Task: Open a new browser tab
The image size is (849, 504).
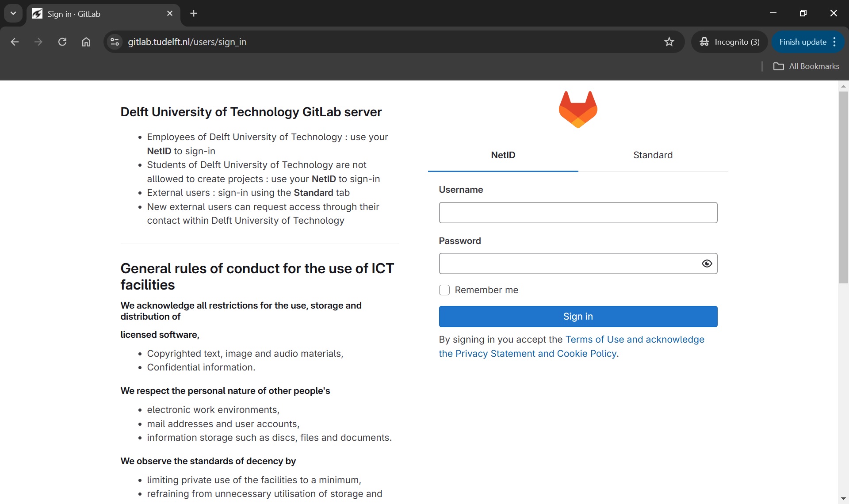Action: coord(194,14)
